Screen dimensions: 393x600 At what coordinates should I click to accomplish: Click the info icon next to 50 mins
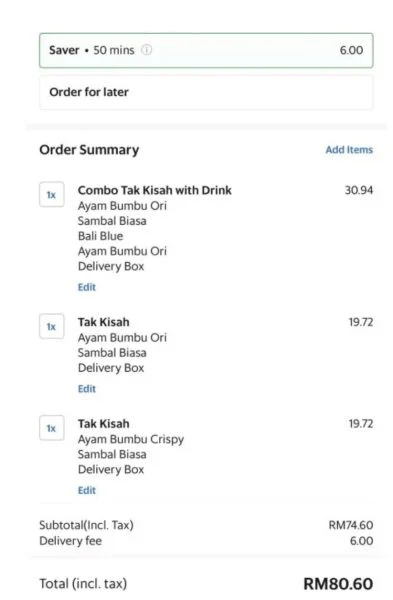pyautogui.click(x=146, y=50)
